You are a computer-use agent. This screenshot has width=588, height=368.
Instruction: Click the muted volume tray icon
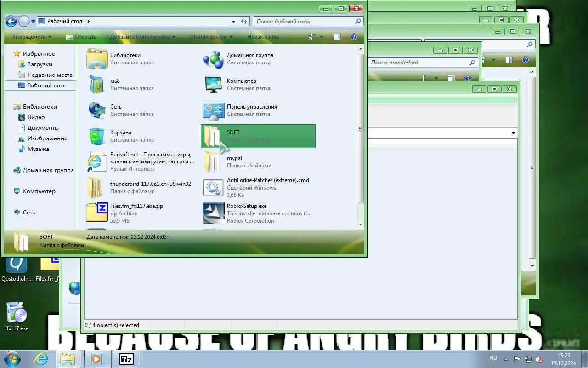pos(539,359)
